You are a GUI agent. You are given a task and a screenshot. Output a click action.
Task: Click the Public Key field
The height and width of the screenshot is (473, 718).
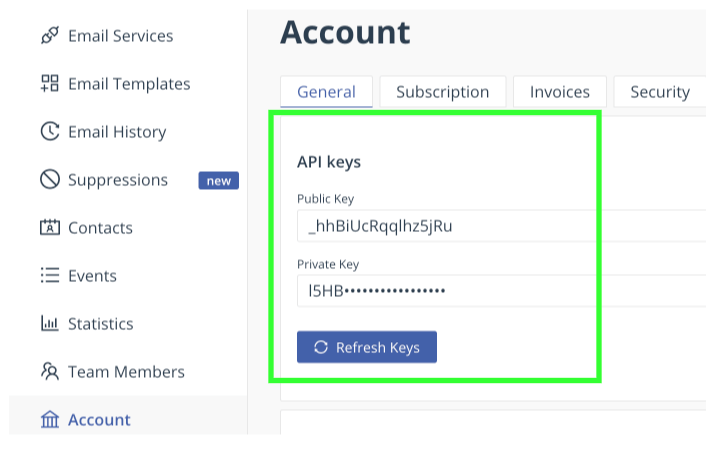click(x=501, y=226)
